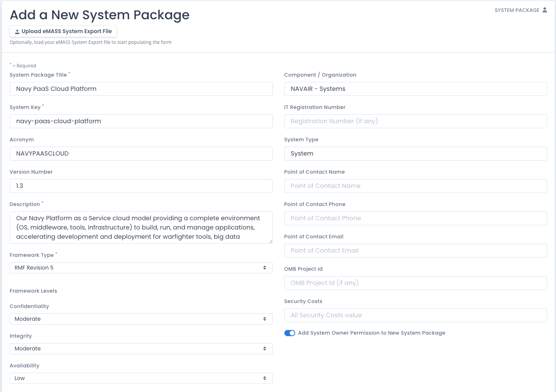Open the Framework Type dropdown
Image resolution: width=556 pixels, height=392 pixels.
click(x=141, y=268)
